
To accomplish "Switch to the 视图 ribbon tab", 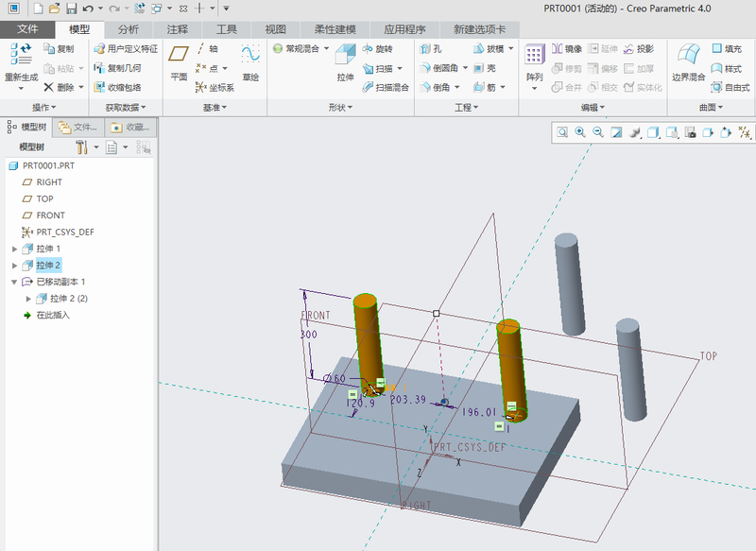I will pyautogui.click(x=275, y=30).
